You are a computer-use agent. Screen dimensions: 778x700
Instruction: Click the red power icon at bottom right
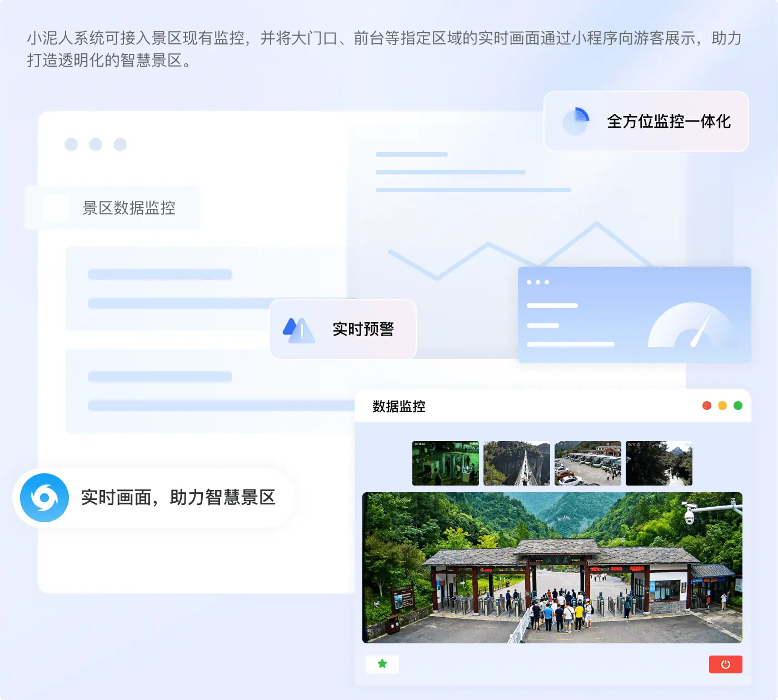coord(726,664)
